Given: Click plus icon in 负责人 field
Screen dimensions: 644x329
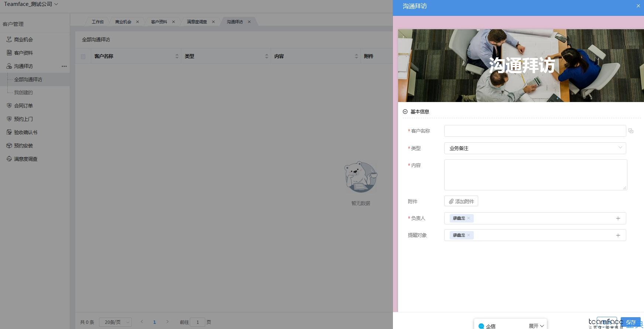Looking at the screenshot, I should click(x=618, y=218).
